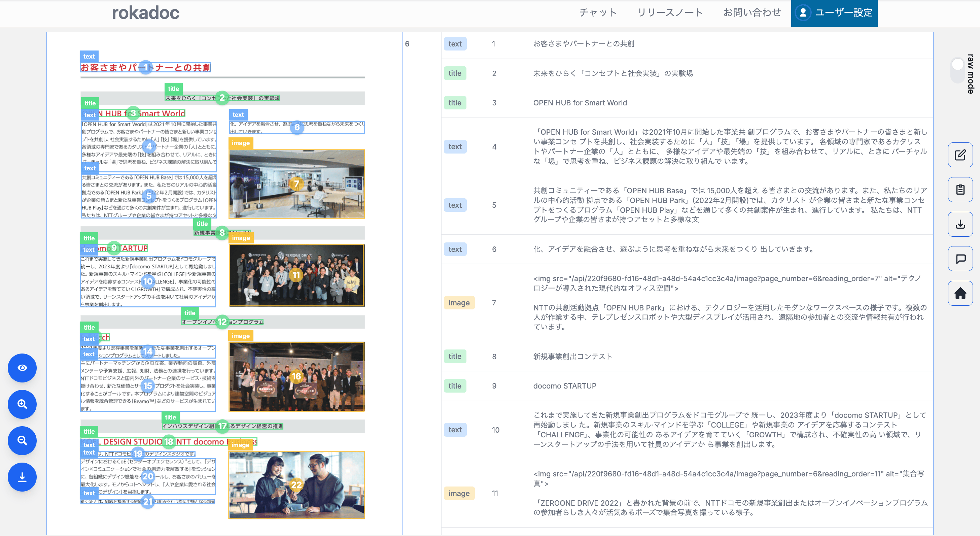Click the row text 'docomo STARTUP'
Screen dimensions: 980x536
565,386
